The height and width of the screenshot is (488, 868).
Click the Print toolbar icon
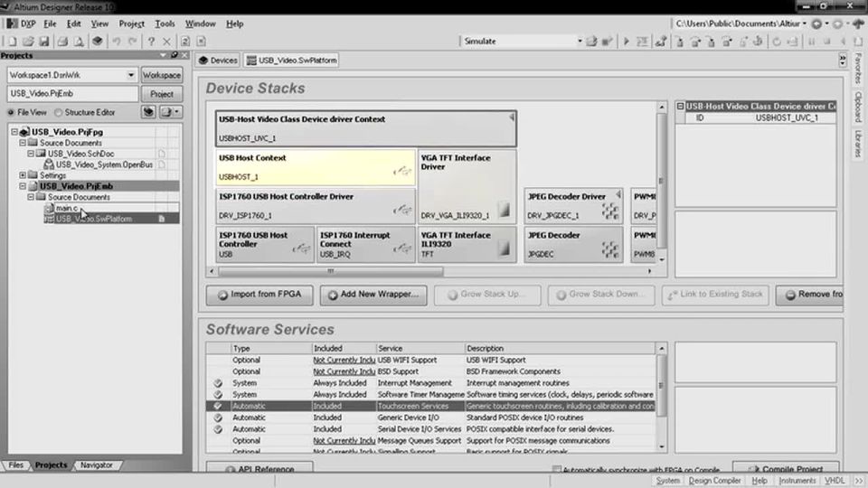62,42
